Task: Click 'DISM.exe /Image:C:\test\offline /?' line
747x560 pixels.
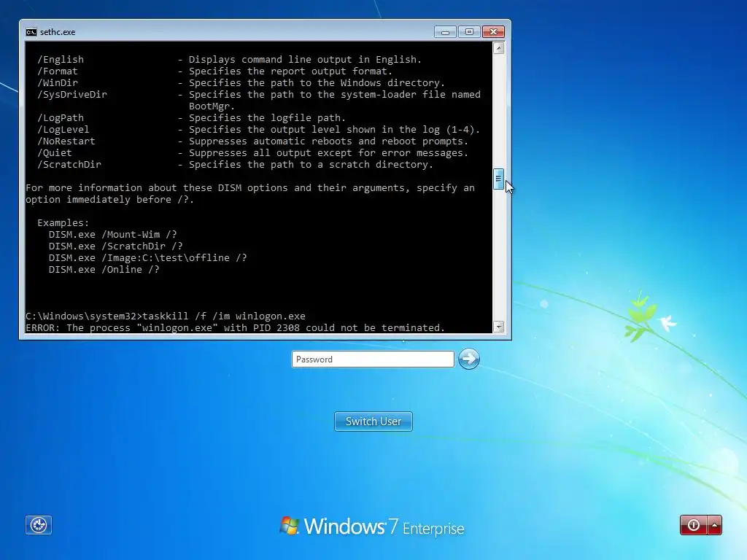Action: [x=147, y=258]
